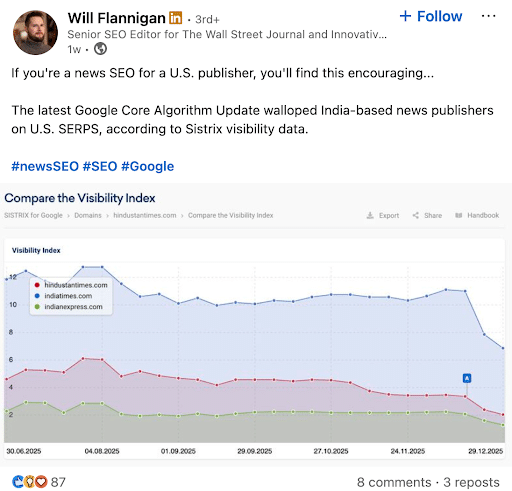Click the 'Compare the Visibility Index' heading

[x=80, y=198]
